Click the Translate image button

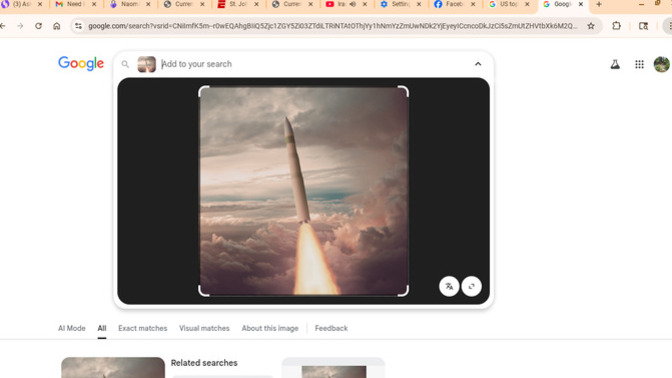[x=449, y=286]
